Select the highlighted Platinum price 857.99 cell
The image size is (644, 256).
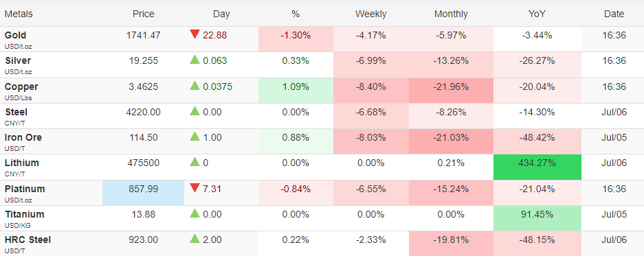pos(144,193)
